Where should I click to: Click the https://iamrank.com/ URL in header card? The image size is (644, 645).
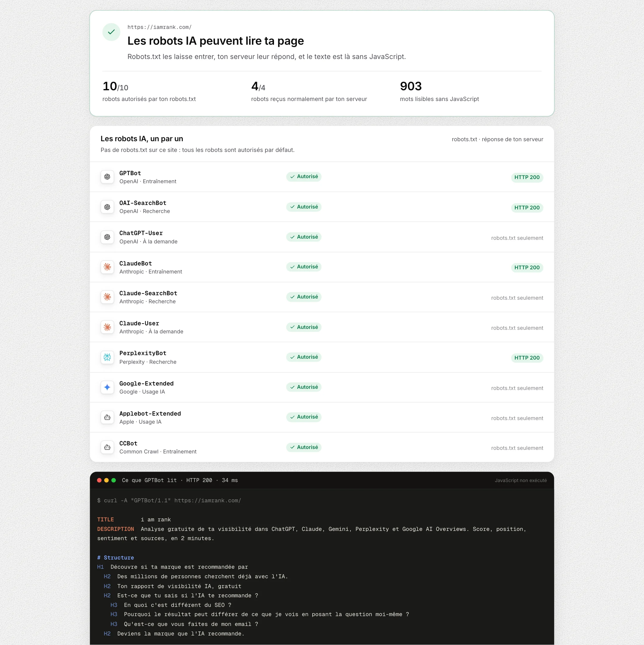tap(159, 27)
